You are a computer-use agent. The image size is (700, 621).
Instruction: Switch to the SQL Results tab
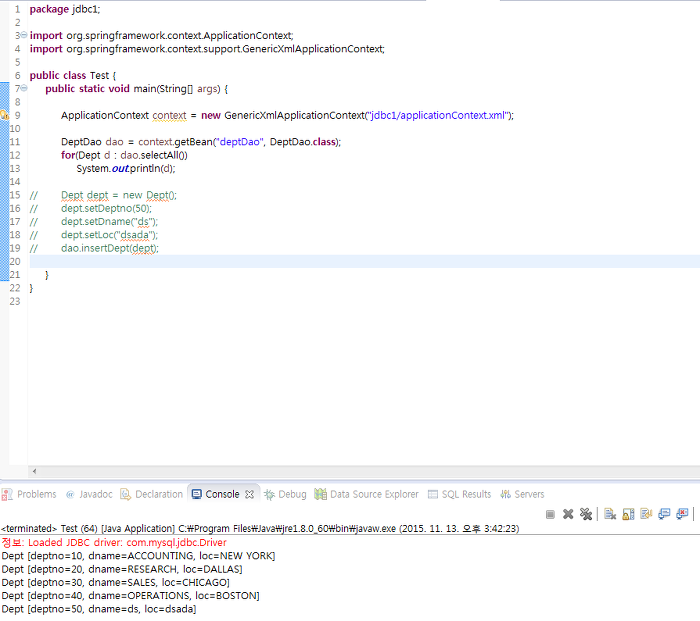[x=459, y=494]
